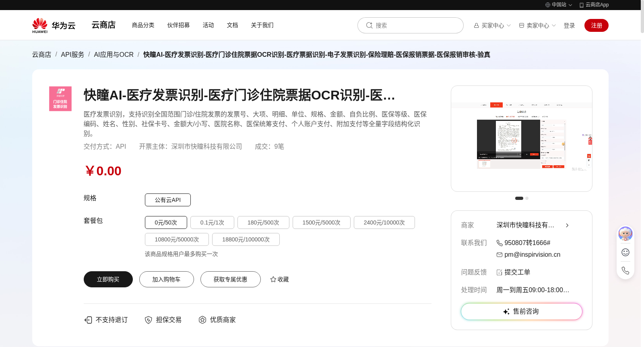This screenshot has width=644, height=347.
Task: Click the floating telephone contact icon
Action: (x=625, y=270)
